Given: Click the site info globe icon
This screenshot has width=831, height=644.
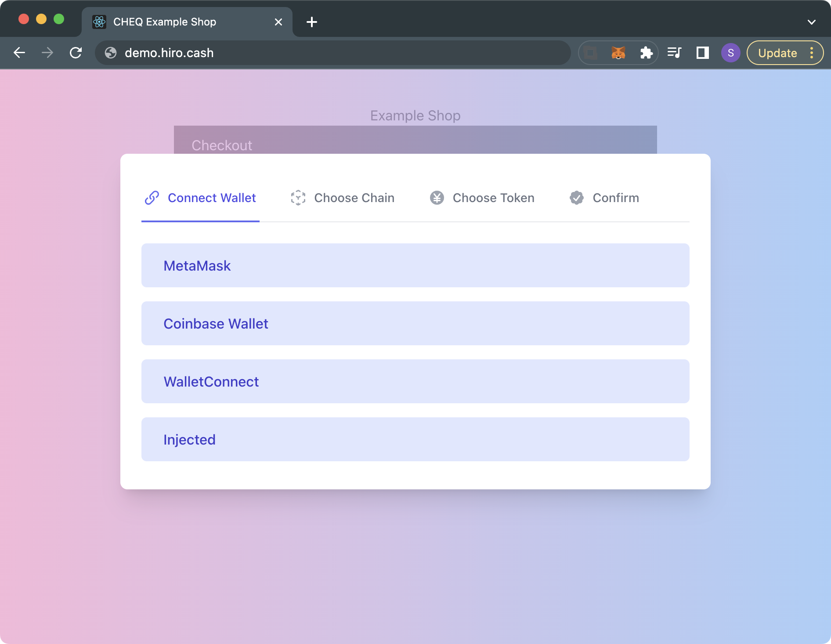Looking at the screenshot, I should click(111, 53).
